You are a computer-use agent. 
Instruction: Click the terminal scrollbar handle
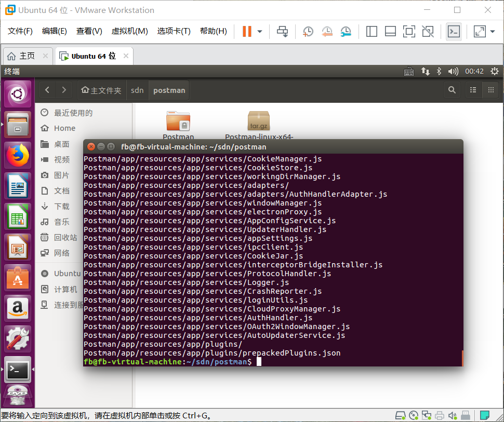coord(462,358)
